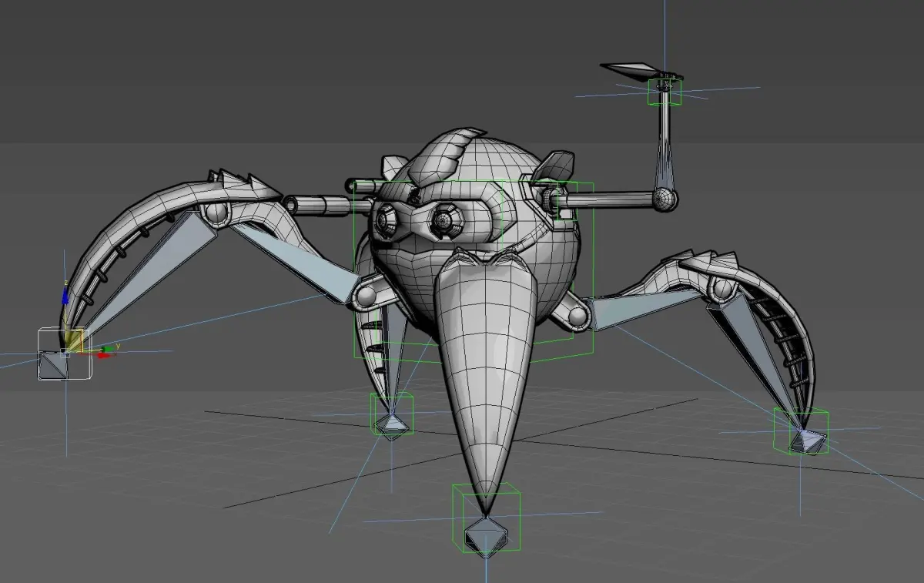Click the robot's right eye lens
This screenshot has height=583, width=924.
pos(444,221)
